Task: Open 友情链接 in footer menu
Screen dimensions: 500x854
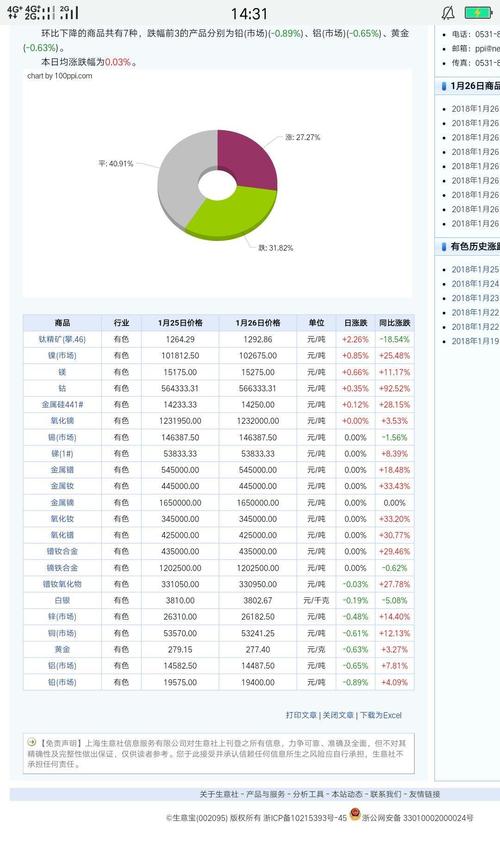Action: (x=424, y=794)
